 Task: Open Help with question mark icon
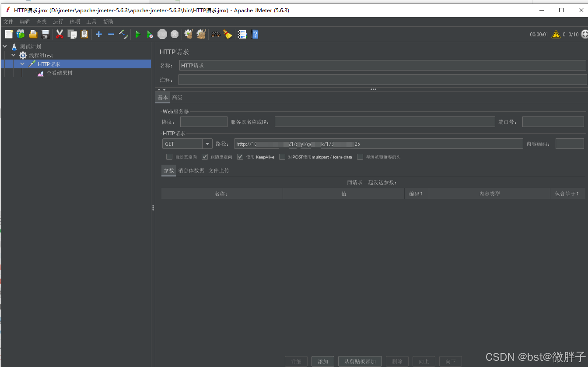(255, 34)
